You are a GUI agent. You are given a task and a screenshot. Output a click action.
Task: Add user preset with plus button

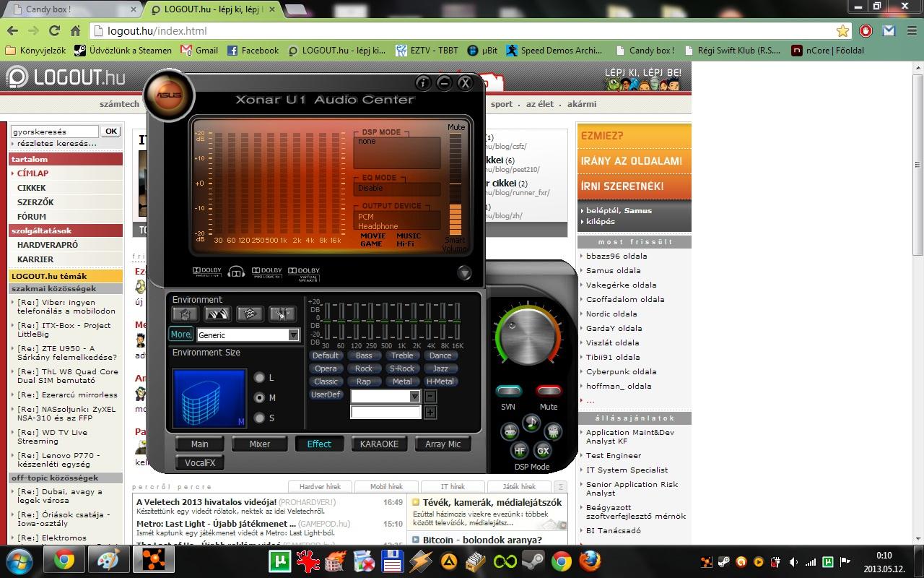pyautogui.click(x=430, y=413)
